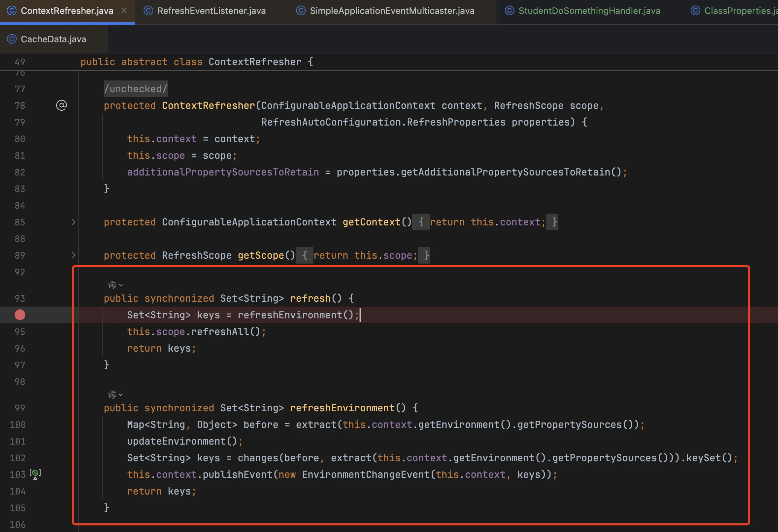Click the class icon on RefreshEventListener.java tab
This screenshot has height=532, width=778.
coord(148,11)
